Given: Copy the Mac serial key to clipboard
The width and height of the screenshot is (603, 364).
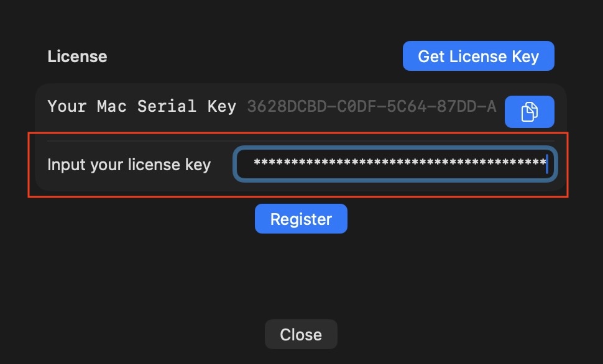Looking at the screenshot, I should (x=529, y=112).
